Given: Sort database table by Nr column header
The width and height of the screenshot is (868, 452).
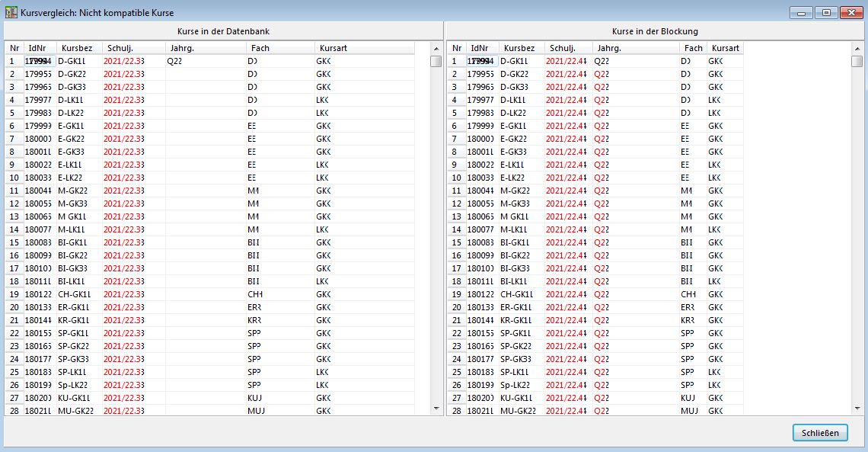Looking at the screenshot, I should pos(14,48).
